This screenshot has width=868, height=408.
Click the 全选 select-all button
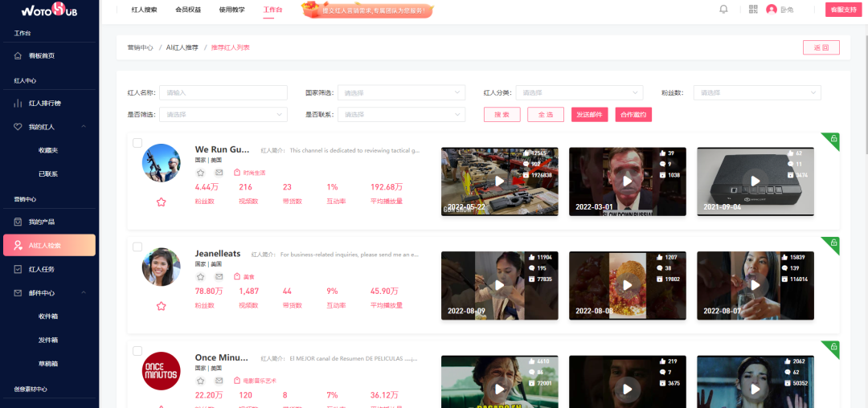click(x=546, y=114)
